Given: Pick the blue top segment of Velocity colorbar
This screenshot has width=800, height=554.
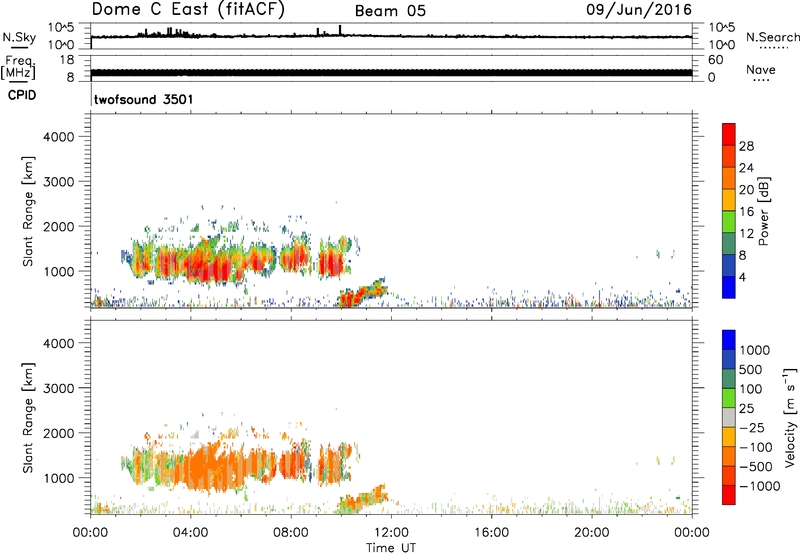Looking at the screenshot, I should tap(729, 340).
